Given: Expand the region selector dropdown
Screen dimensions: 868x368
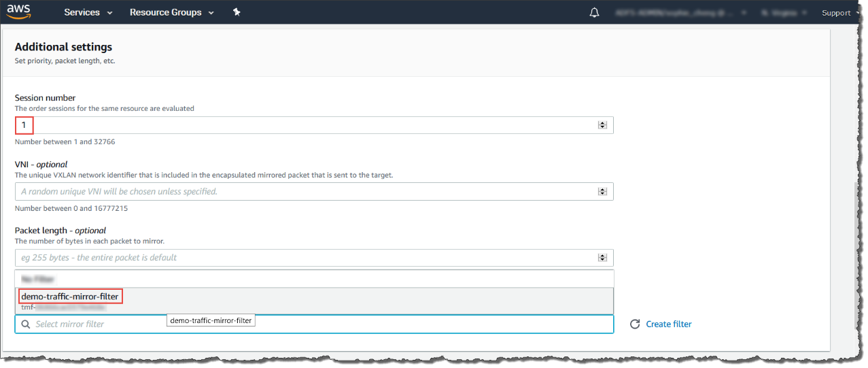Looking at the screenshot, I should click(784, 12).
